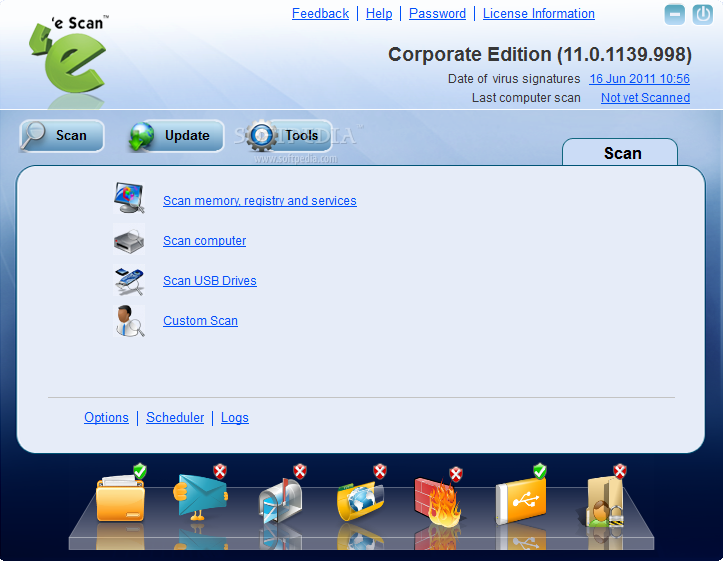Click the eScan green e logo
Screen dimensions: 723x561
click(69, 58)
